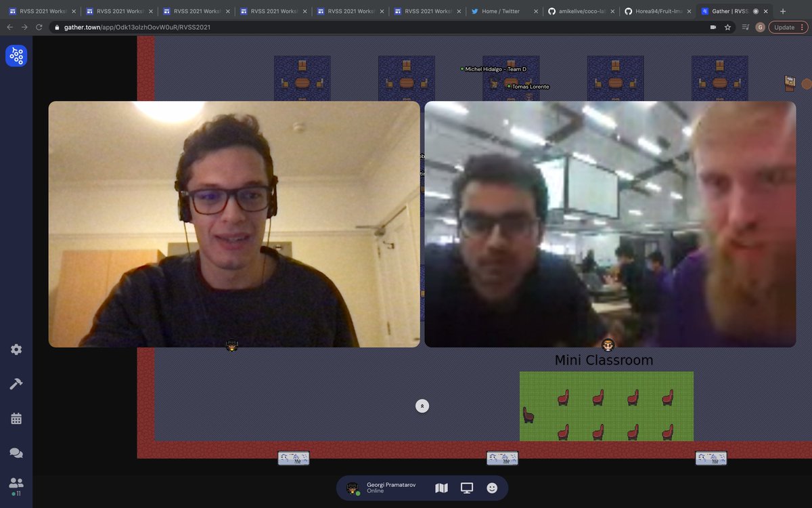The image size is (812, 508).
Task: Click Georgi Pramatarov's avatar in bottom bar
Action: tap(353, 488)
